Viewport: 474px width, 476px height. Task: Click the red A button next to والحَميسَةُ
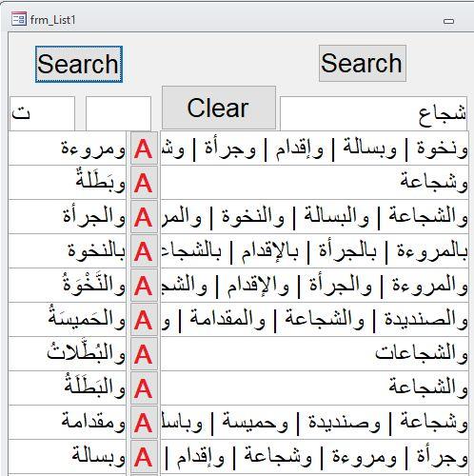pos(144,320)
